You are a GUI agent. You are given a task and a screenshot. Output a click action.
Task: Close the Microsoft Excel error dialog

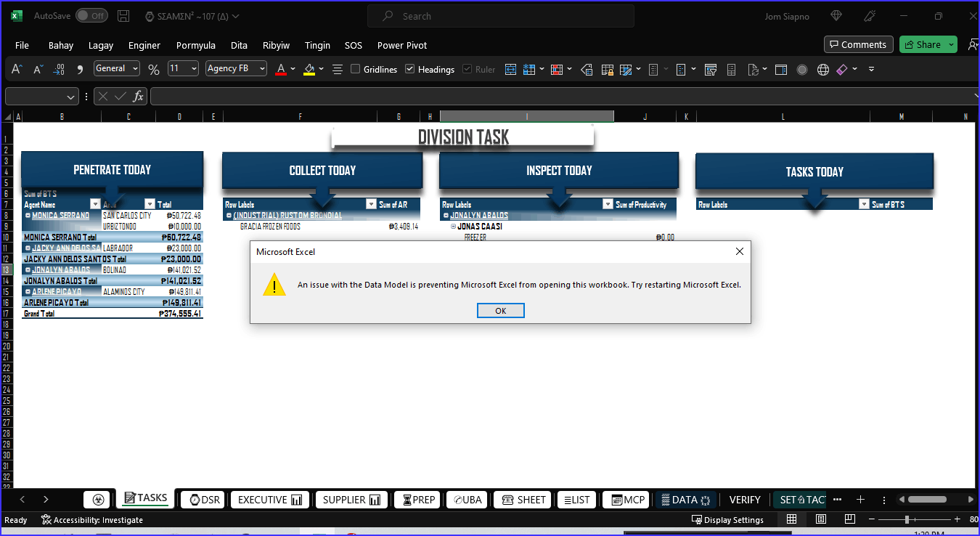click(739, 251)
